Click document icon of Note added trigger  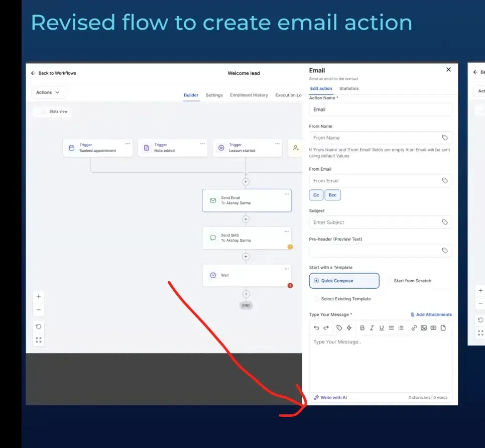pos(146,148)
